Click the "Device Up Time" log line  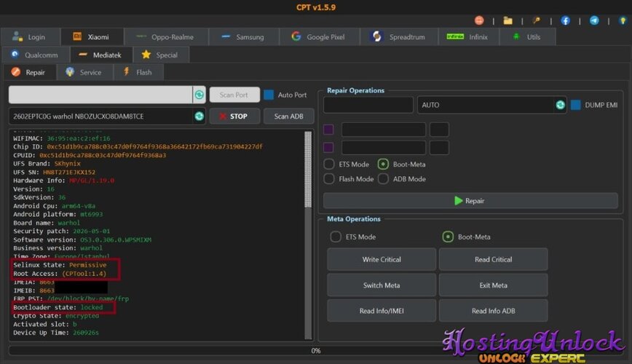click(x=55, y=333)
